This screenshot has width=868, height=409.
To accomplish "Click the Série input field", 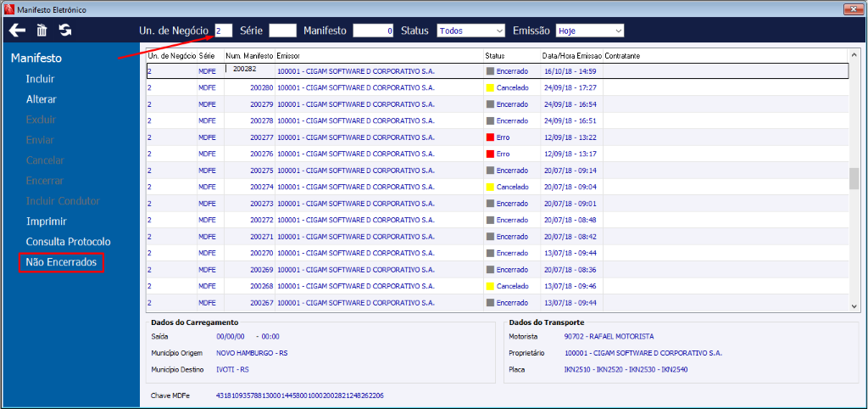I will point(283,31).
